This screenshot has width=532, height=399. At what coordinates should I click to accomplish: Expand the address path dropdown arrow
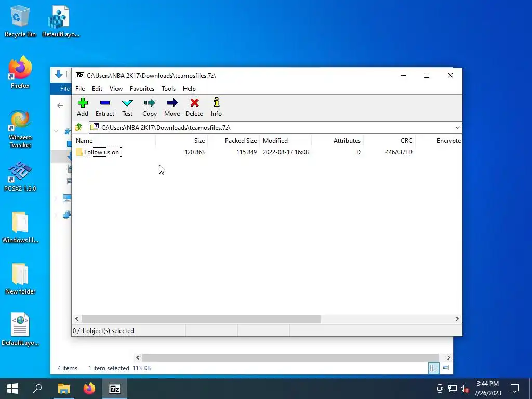(457, 128)
